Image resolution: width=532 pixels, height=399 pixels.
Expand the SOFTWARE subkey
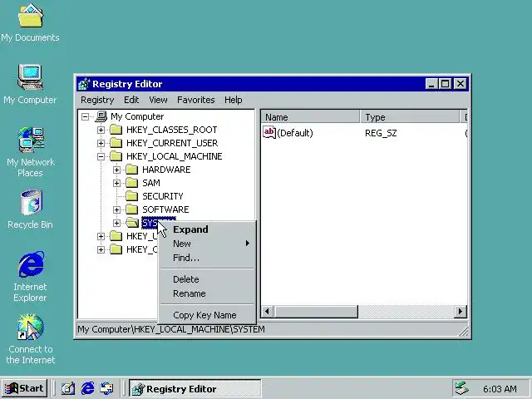(x=116, y=209)
